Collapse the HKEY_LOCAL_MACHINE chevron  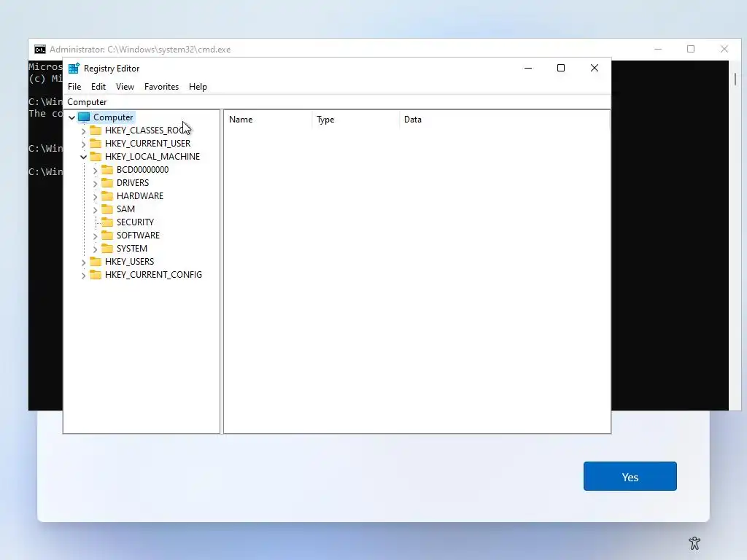[83, 157]
